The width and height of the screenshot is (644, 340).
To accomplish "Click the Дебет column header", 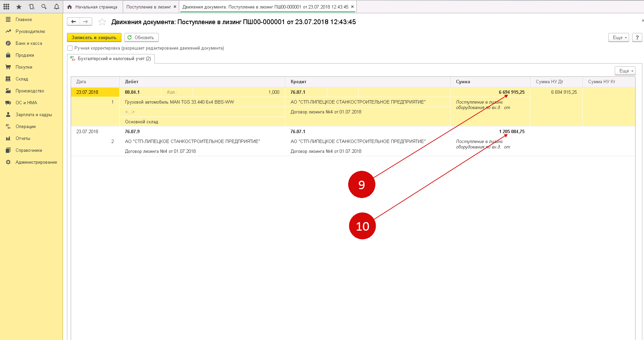I will tap(202, 82).
